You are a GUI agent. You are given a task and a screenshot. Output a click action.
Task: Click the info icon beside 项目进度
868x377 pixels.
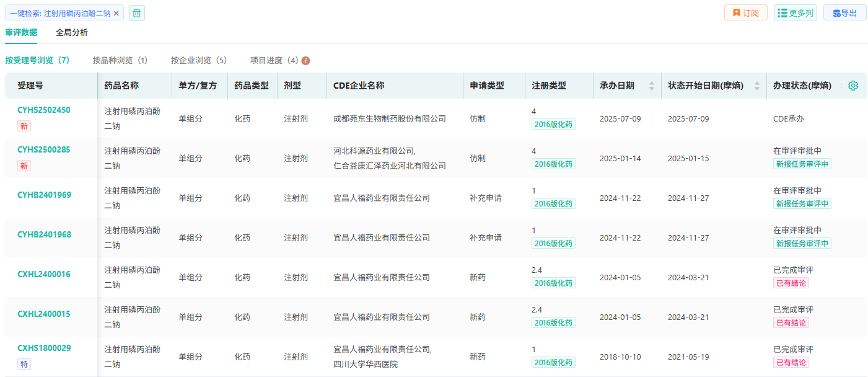pos(305,61)
